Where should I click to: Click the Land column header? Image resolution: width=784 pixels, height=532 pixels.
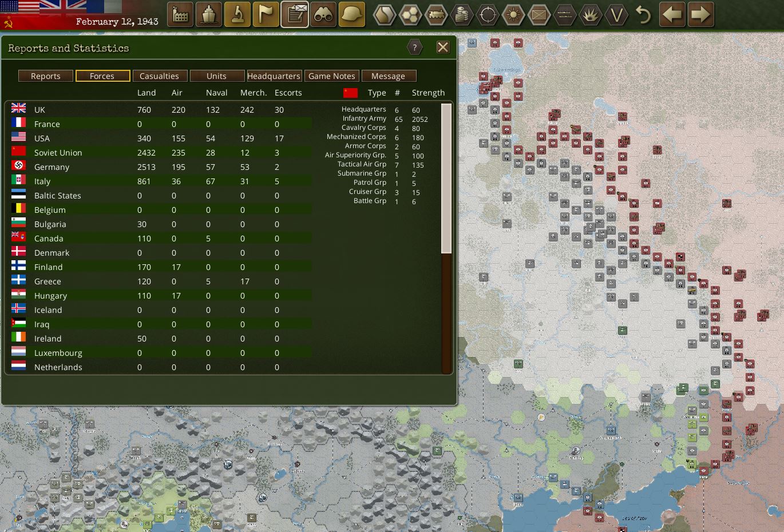pos(146,93)
